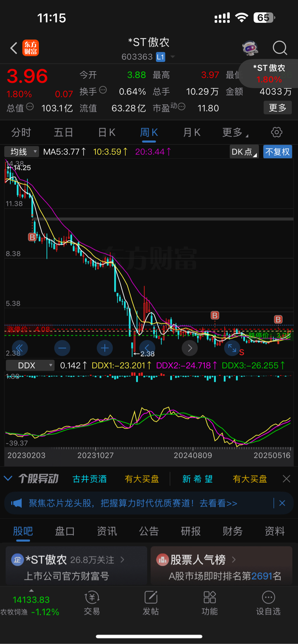Switch to the 月K chart tab
This screenshot has width=298, height=644.
[x=192, y=133]
